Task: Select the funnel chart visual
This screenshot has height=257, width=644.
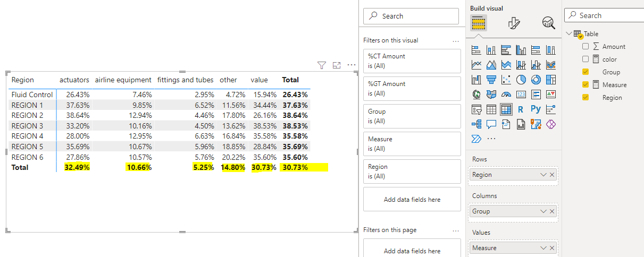Action: 491,80
